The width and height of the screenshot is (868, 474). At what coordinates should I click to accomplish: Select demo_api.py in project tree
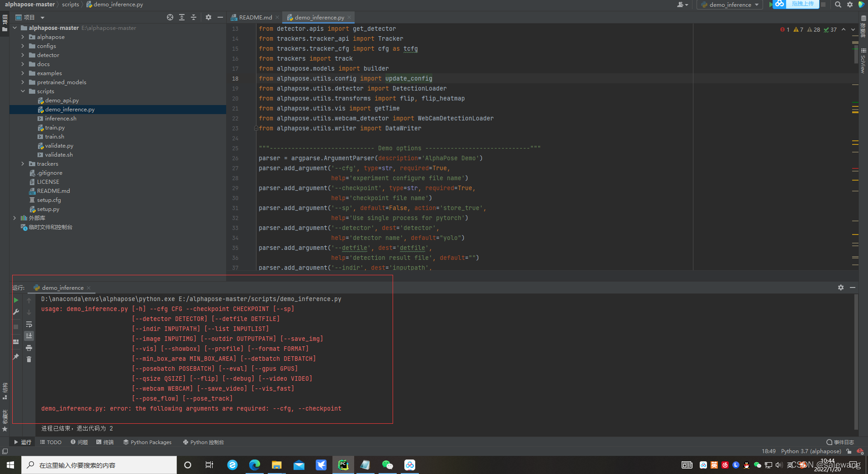point(62,101)
